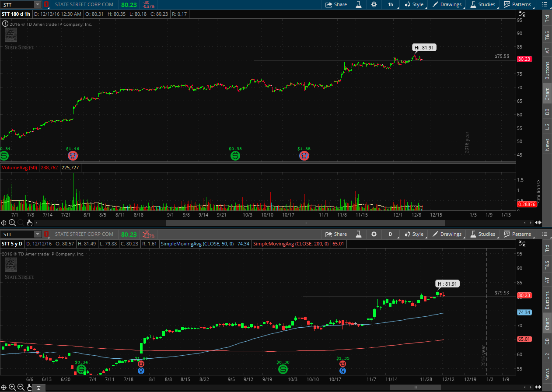This screenshot has width=552, height=392.
Task: Activate crosshair pan tool on top chart
Action: coord(4,223)
